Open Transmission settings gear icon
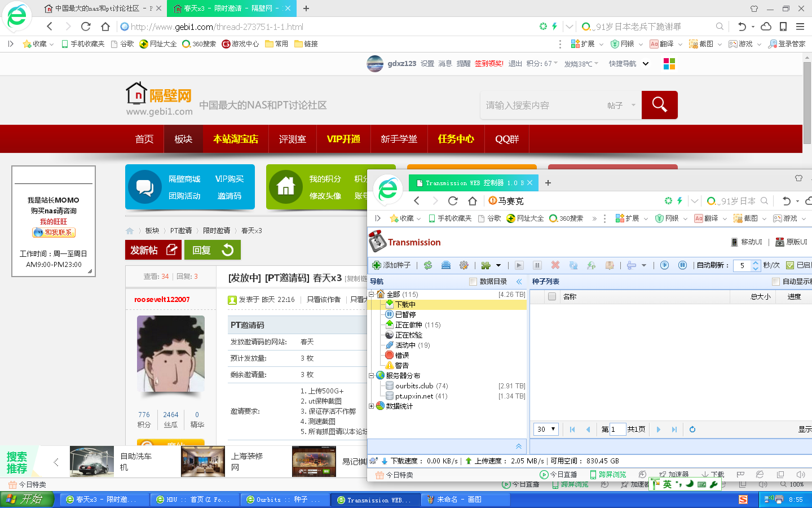This screenshot has width=812, height=508. (464, 265)
